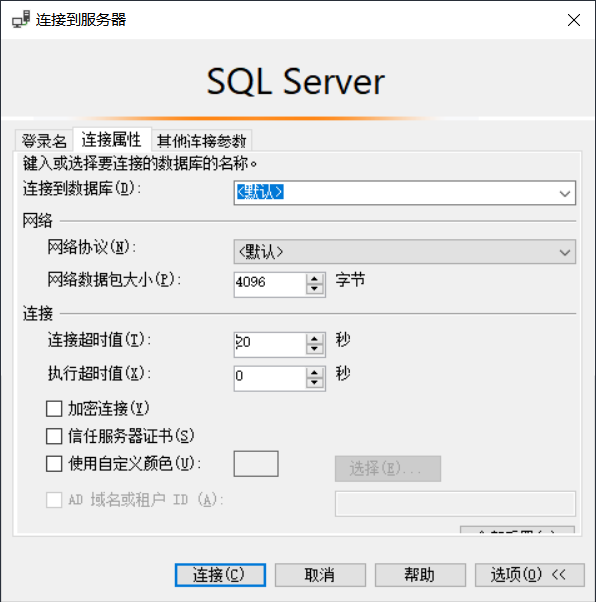Click the 执行超时值 field showing 0
The height and width of the screenshot is (602, 596).
(270, 378)
